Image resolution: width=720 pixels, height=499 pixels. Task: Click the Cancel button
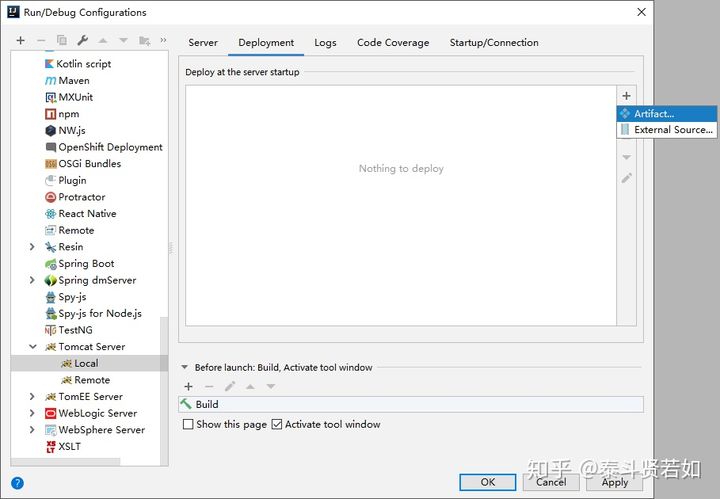tap(551, 482)
